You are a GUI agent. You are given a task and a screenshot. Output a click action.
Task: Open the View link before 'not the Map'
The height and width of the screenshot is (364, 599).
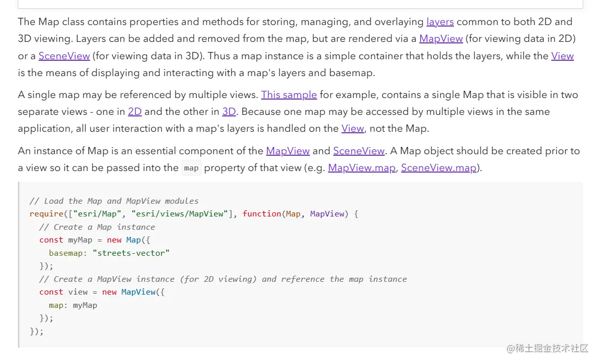pos(353,128)
